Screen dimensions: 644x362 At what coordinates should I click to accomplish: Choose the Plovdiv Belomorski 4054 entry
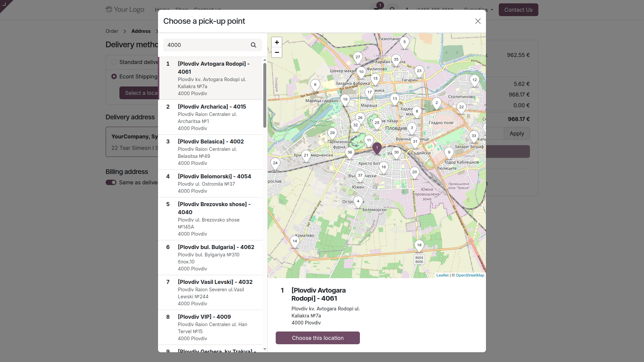210,183
